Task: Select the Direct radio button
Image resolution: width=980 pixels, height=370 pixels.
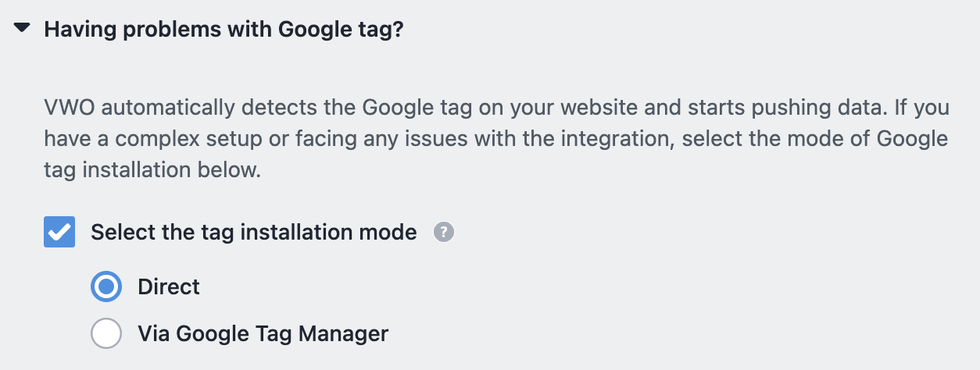Action: tap(106, 286)
